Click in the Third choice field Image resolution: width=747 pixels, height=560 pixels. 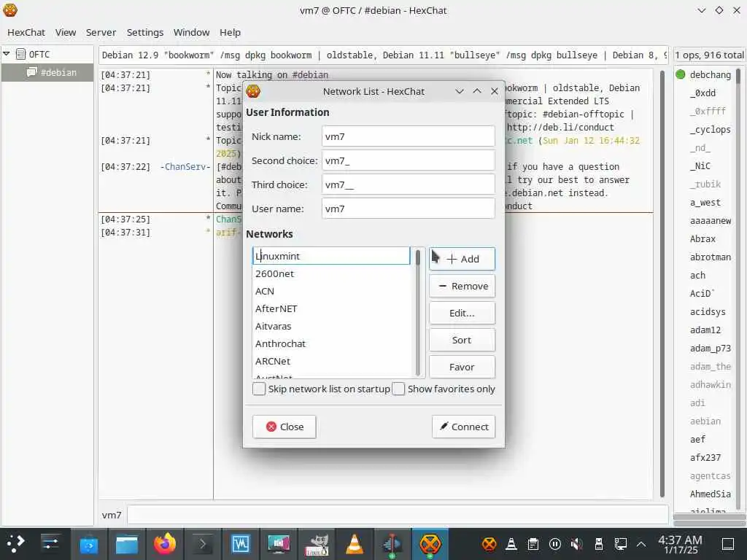pyautogui.click(x=409, y=184)
